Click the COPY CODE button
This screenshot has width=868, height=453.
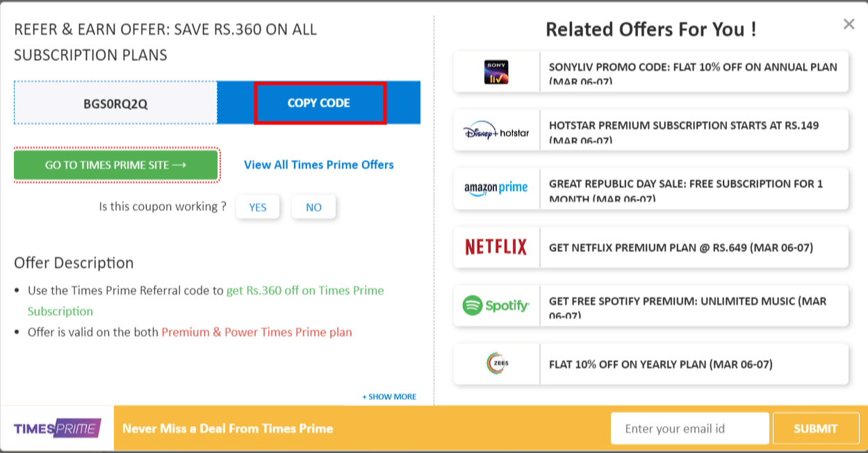click(319, 102)
